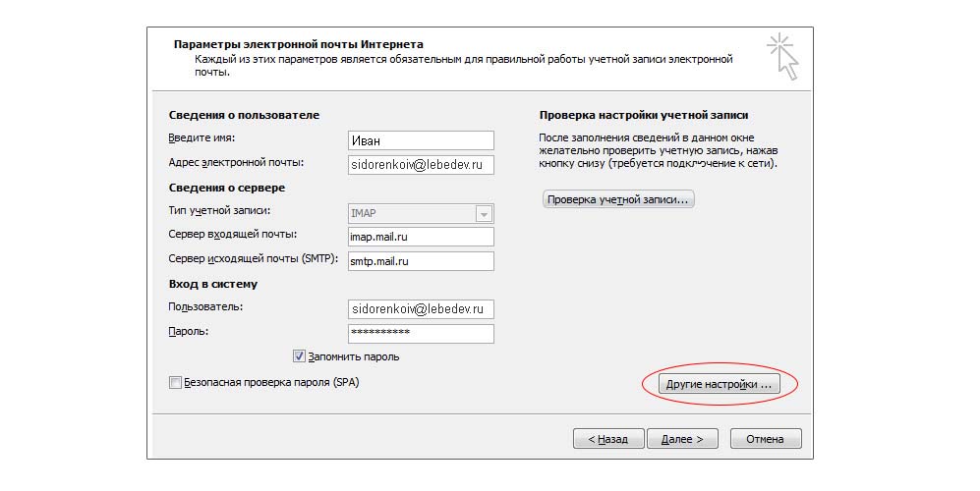The width and height of the screenshot is (980, 491).
Task: Proceed with the 'Далее >' button
Action: pyautogui.click(x=683, y=439)
